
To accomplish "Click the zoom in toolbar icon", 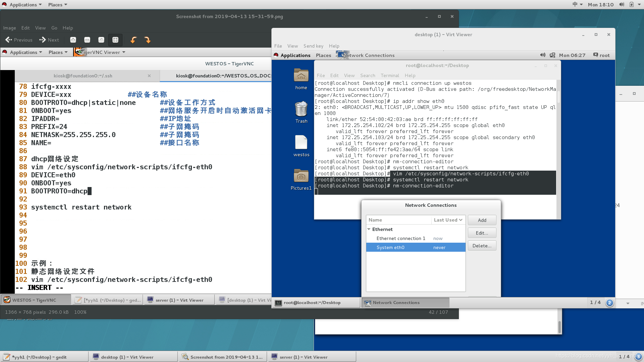I will (73, 40).
